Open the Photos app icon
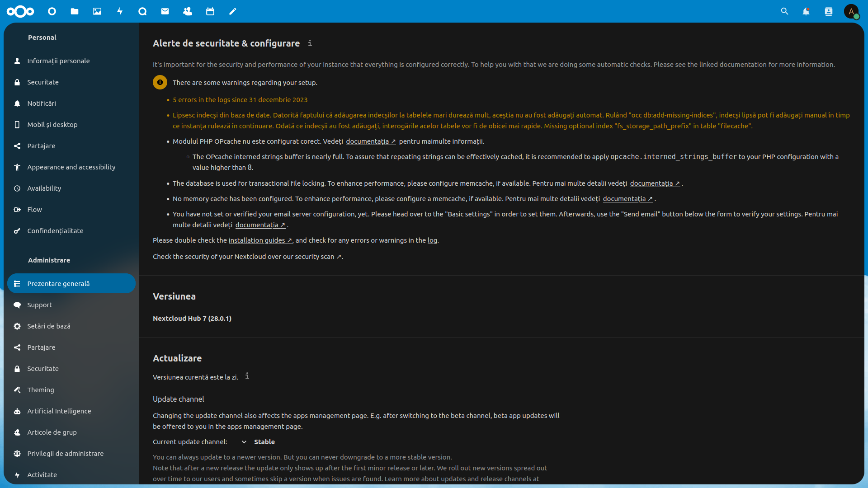Viewport: 868px width, 488px height. (x=97, y=11)
